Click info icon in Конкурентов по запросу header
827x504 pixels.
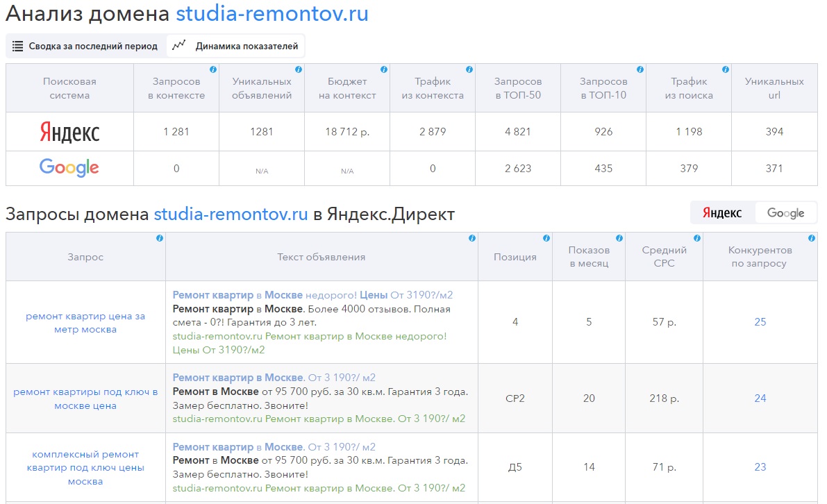812,238
